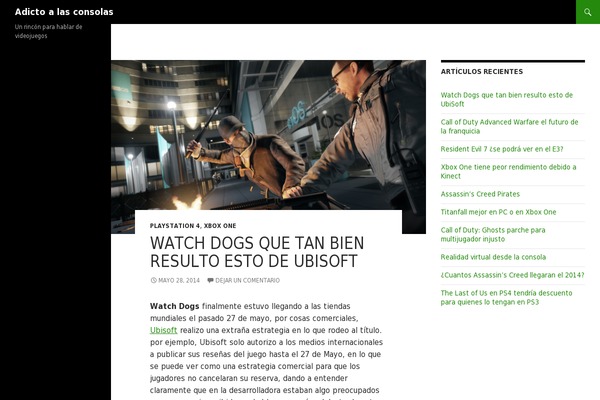The image size is (600, 400).
Task: Open the Watch Dogs featured image
Action: point(268,135)
